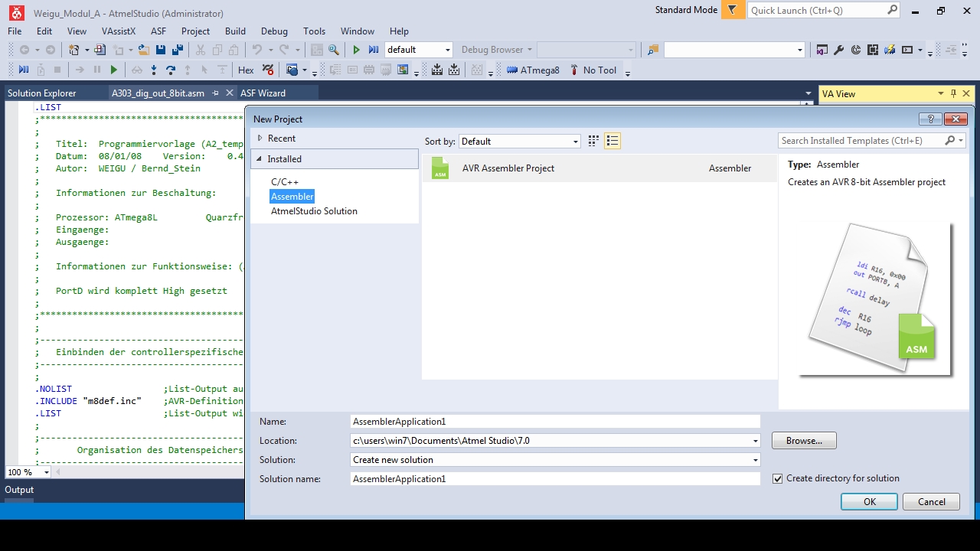Select AVR Assembler Project template
The height and width of the screenshot is (551, 980).
[x=599, y=168]
